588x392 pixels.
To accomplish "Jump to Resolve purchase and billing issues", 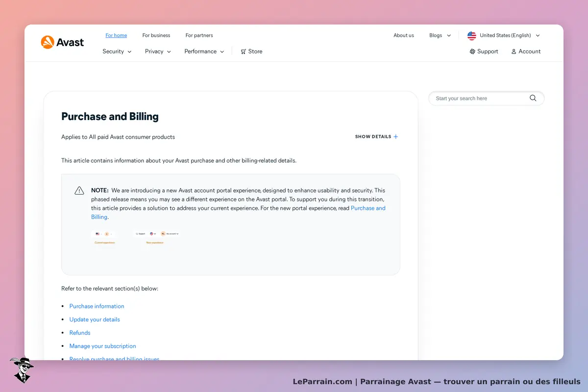I will (x=115, y=358).
